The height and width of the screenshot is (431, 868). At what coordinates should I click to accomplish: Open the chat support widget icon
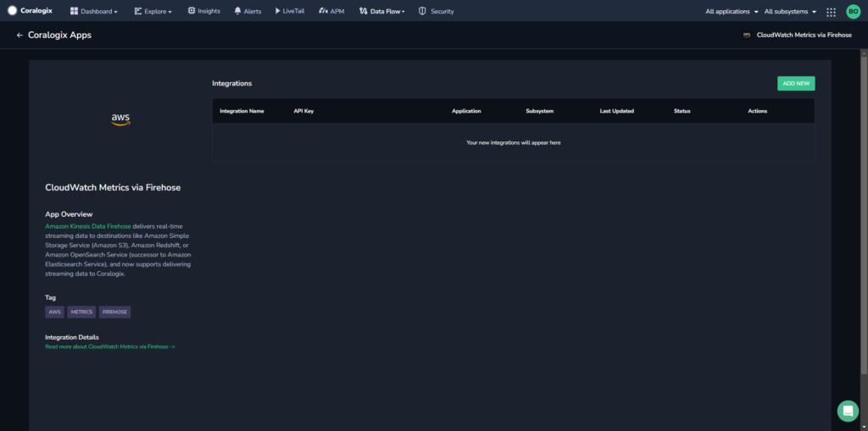[x=848, y=411]
